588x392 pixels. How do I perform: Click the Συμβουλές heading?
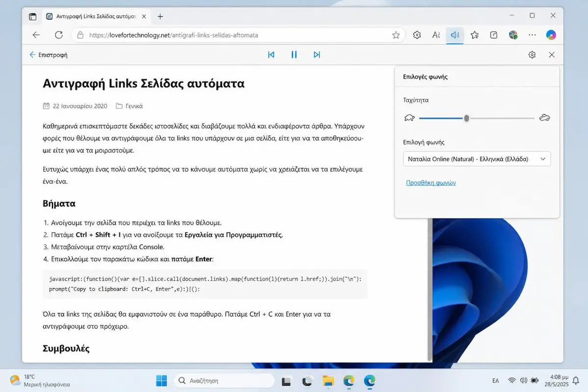[x=66, y=349]
